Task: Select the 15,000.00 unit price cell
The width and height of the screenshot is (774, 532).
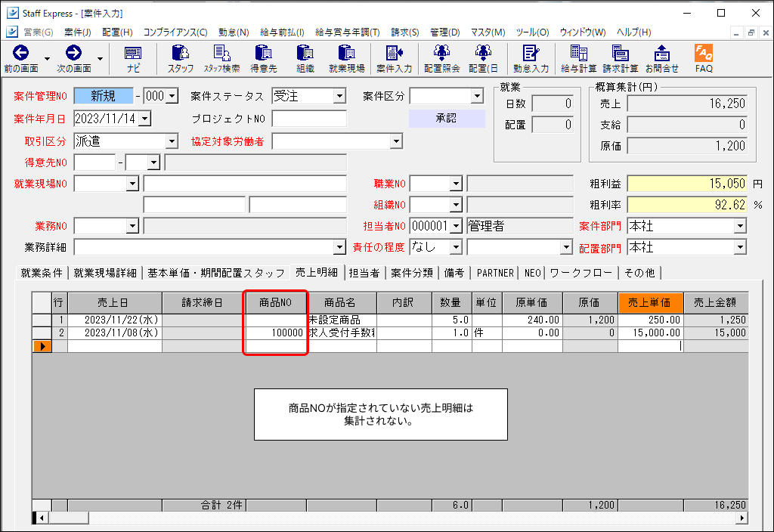Action: pos(651,333)
